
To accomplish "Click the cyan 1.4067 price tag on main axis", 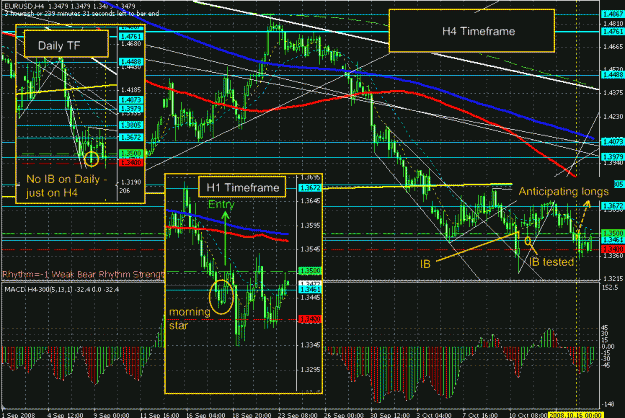I will [613, 14].
